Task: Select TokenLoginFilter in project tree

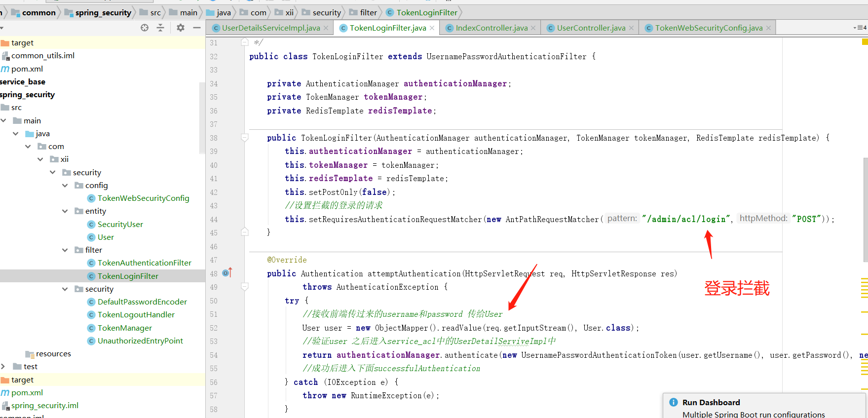Action: pos(128,276)
